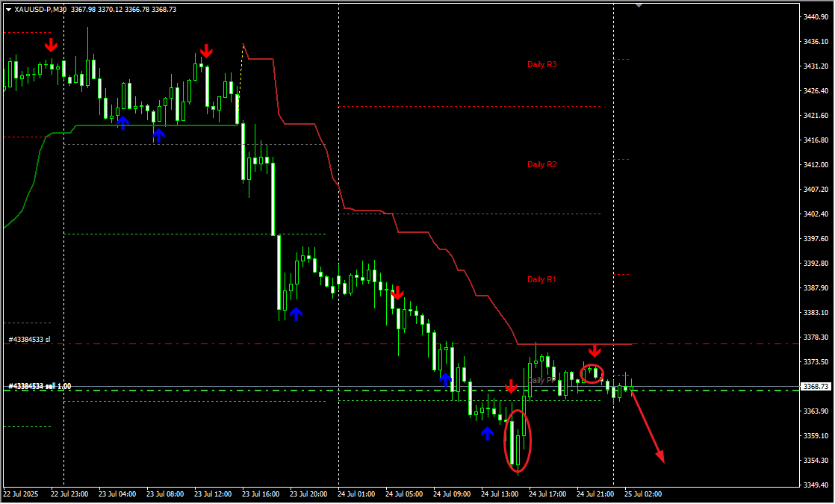Click the #43384533 sell 1.00 order label
Screen dimensions: 835x504
[x=40, y=386]
